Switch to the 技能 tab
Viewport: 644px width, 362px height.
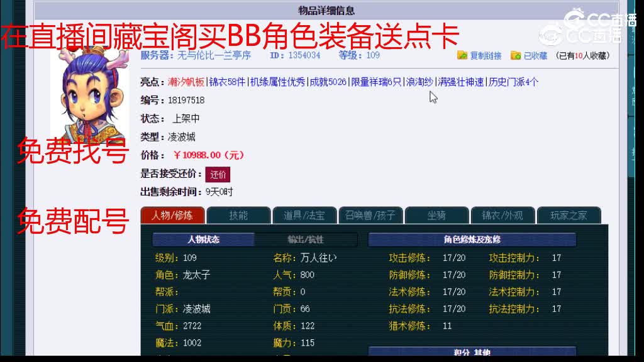click(238, 215)
